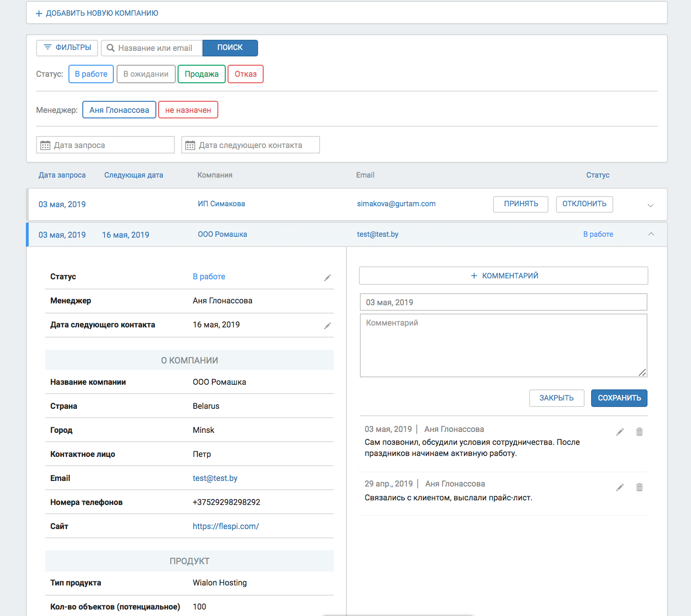This screenshot has height=616, width=691.
Task: Delete the 03 мая, 2019 comment
Action: pyautogui.click(x=639, y=432)
